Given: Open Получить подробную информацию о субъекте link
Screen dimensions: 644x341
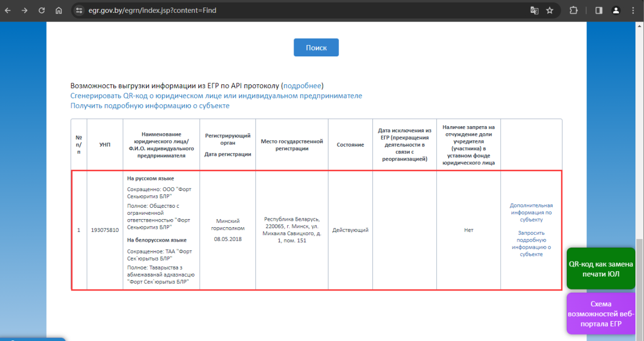Looking at the screenshot, I should tap(150, 106).
